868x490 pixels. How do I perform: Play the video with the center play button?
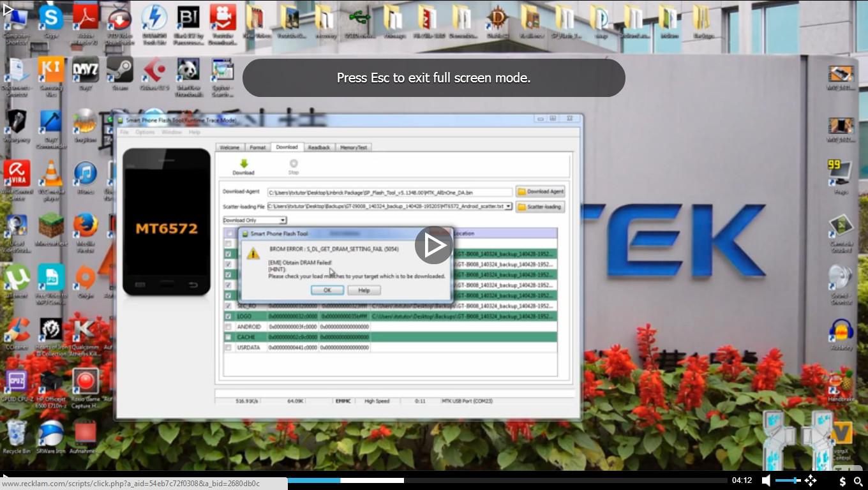[x=434, y=245]
